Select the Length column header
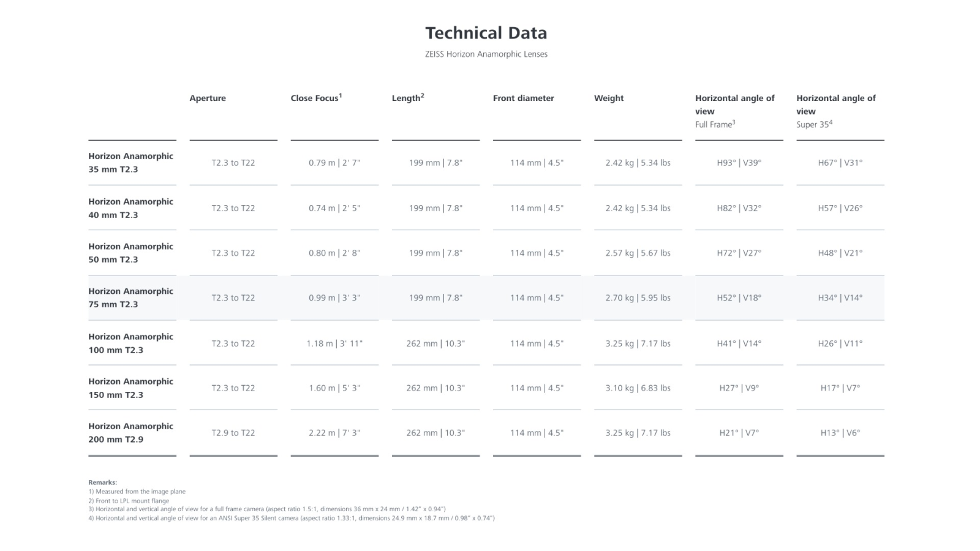 [408, 98]
